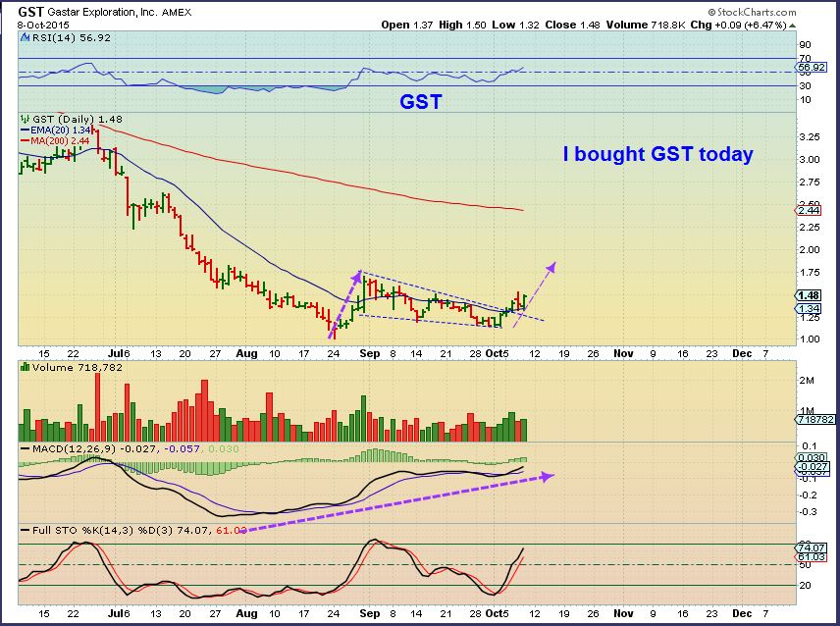
Task: Click the bold GST ticker in the header
Action: click(x=30, y=12)
